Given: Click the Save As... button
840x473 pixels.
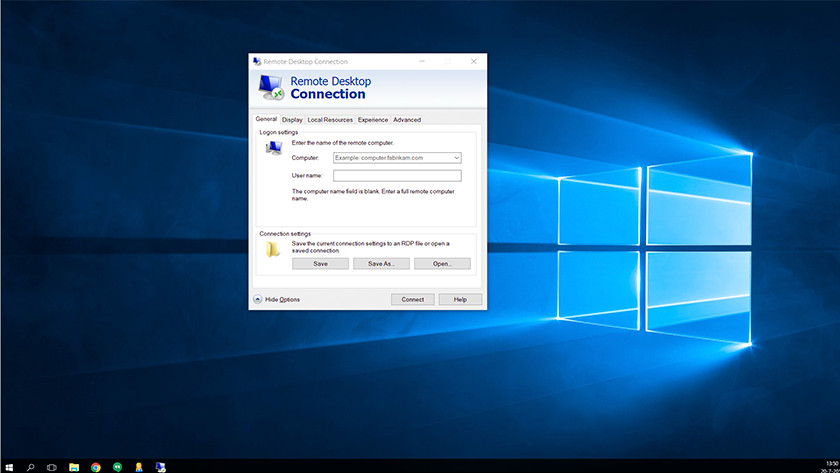Looking at the screenshot, I should (x=381, y=264).
